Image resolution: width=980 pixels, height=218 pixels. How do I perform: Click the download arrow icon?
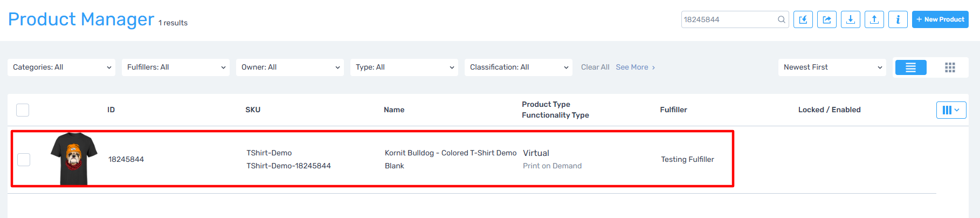pyautogui.click(x=850, y=19)
